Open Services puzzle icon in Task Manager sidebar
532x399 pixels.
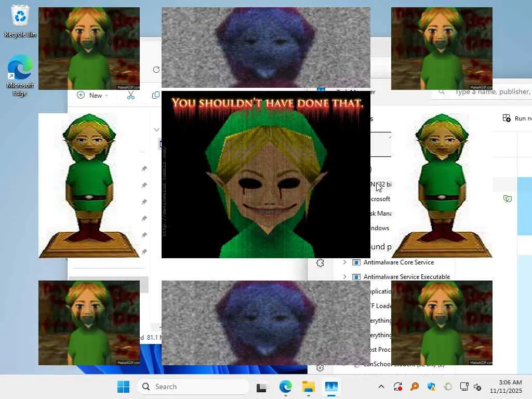tap(320, 262)
